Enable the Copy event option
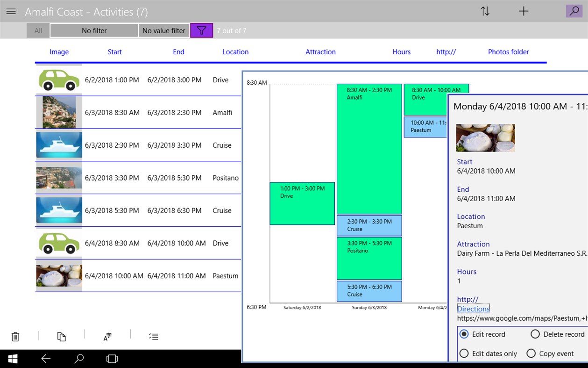The height and width of the screenshot is (368, 588). click(x=531, y=354)
